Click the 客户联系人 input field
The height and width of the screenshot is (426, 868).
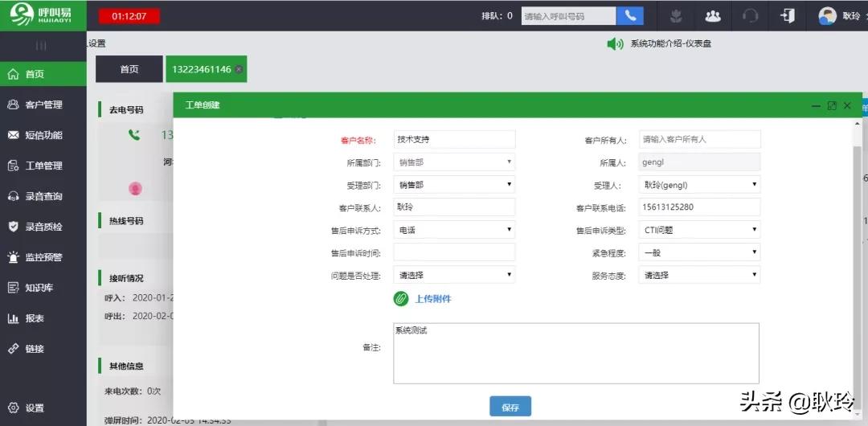pos(454,207)
